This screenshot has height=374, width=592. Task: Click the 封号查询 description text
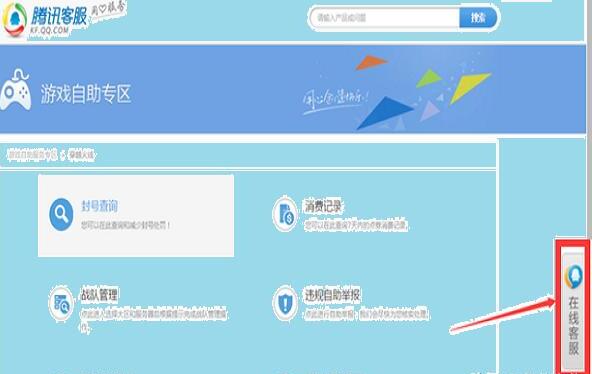[x=126, y=226]
